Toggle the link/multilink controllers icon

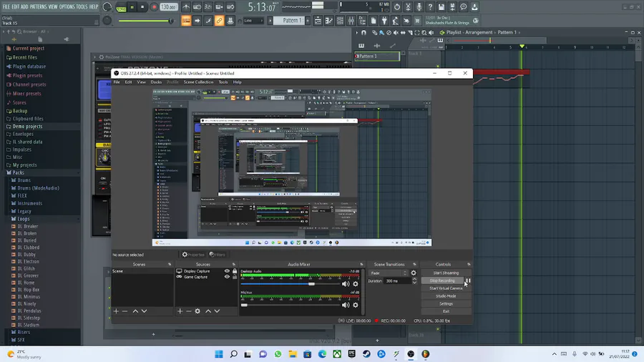pos(220,21)
